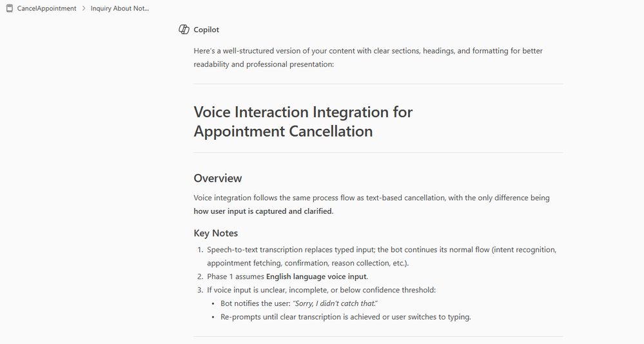This screenshot has height=344, width=644.
Task: Click the 'Here's a well-structured version' intro paragraph
Action: 368,57
